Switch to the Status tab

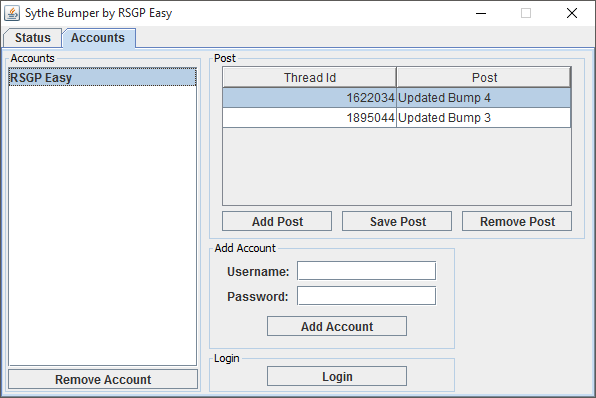pos(33,38)
